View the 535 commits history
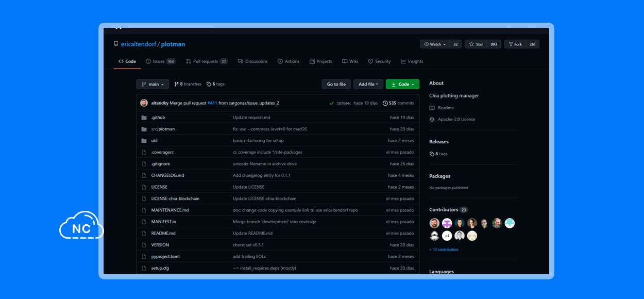This screenshot has height=299, width=644. (398, 103)
